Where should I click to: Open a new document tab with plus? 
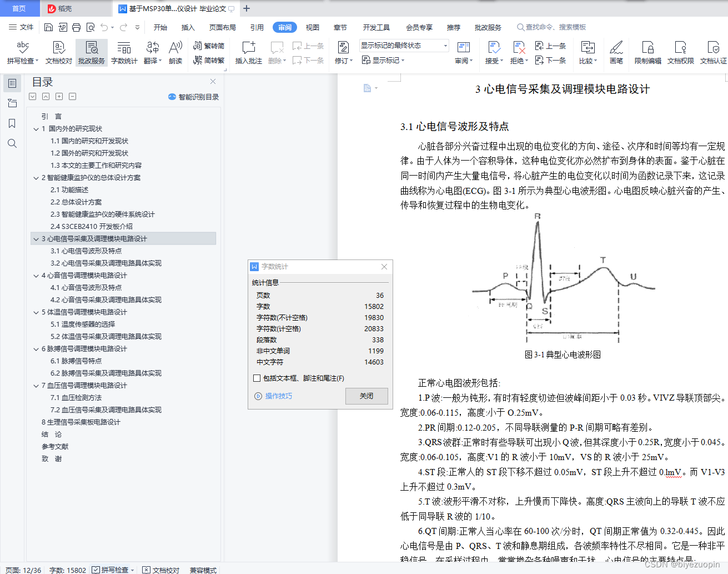click(x=247, y=8)
